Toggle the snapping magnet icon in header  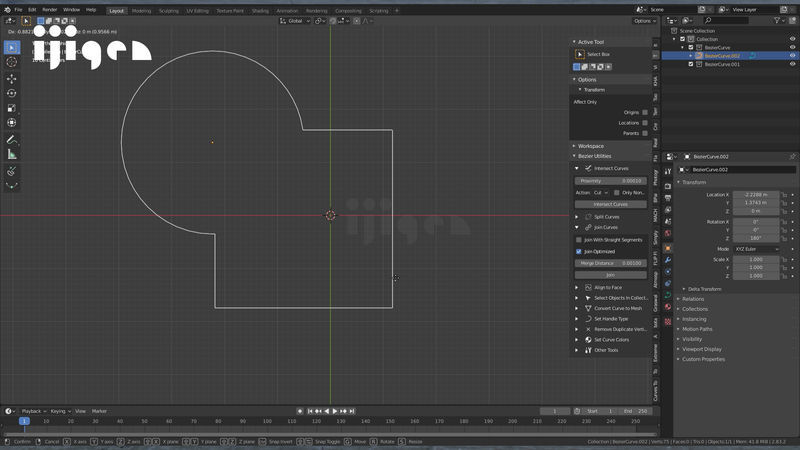click(x=333, y=21)
